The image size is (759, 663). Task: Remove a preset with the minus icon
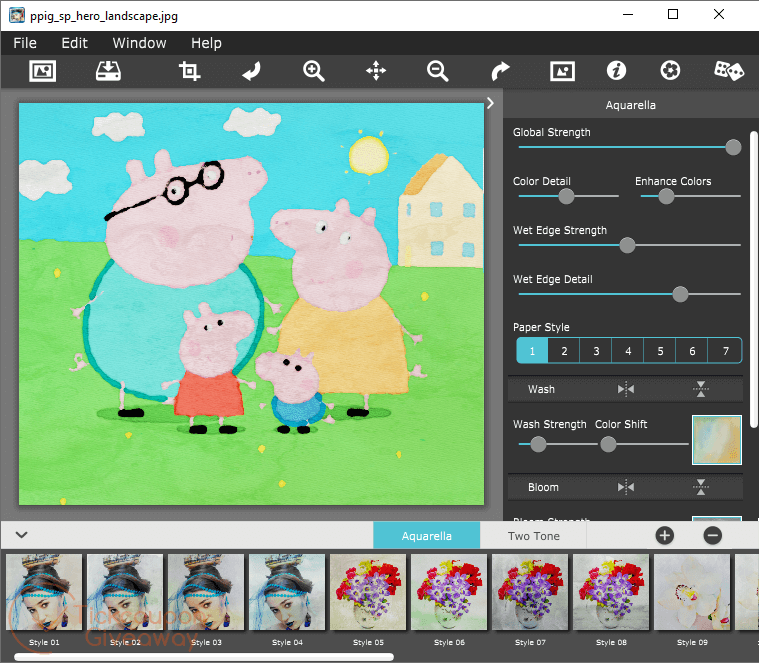tap(713, 535)
